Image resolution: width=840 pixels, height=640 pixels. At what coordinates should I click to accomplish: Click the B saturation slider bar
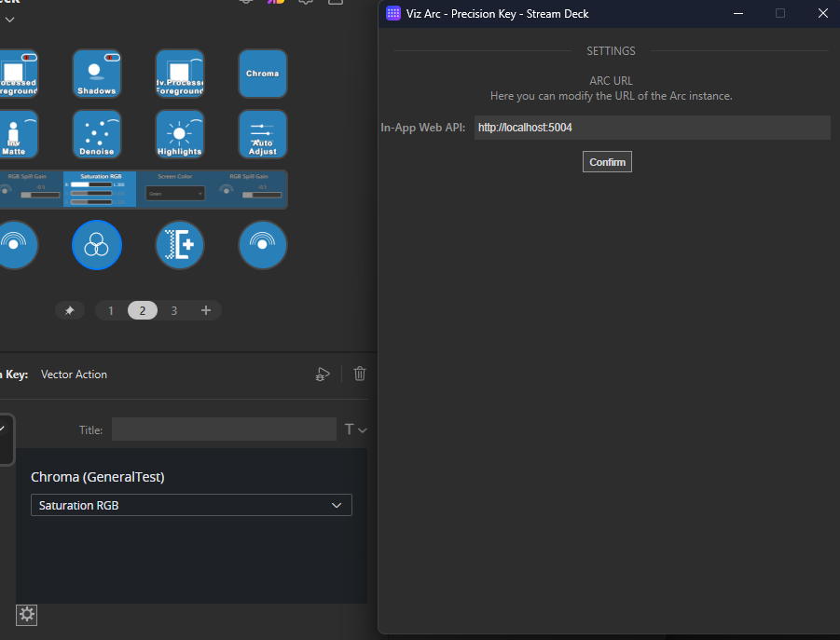[x=91, y=202]
